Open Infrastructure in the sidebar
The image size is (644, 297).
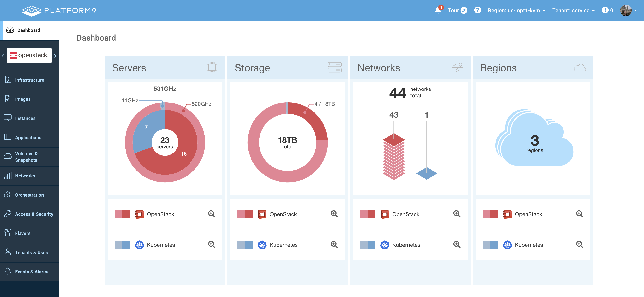point(30,80)
